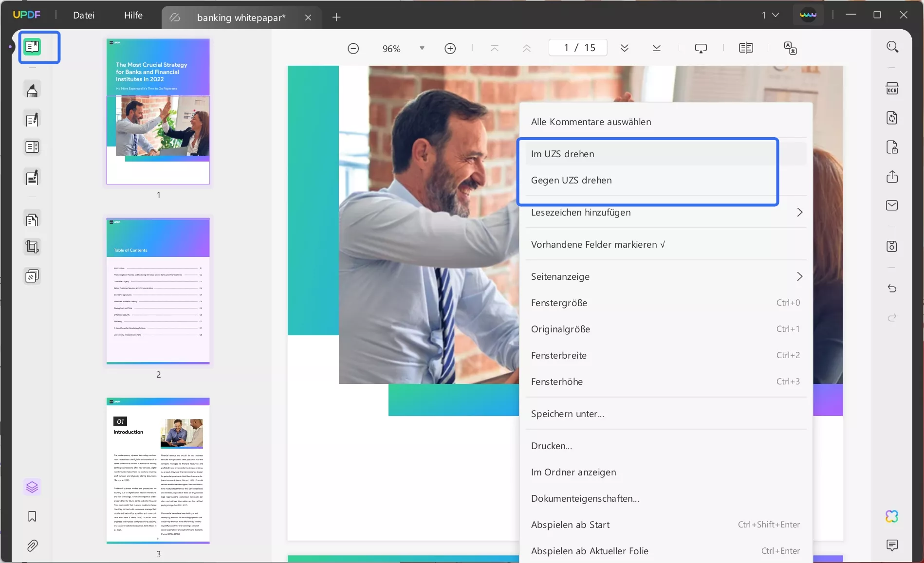This screenshot has width=924, height=563.
Task: Choose Im Ordner anzeigen
Action: click(x=666, y=472)
